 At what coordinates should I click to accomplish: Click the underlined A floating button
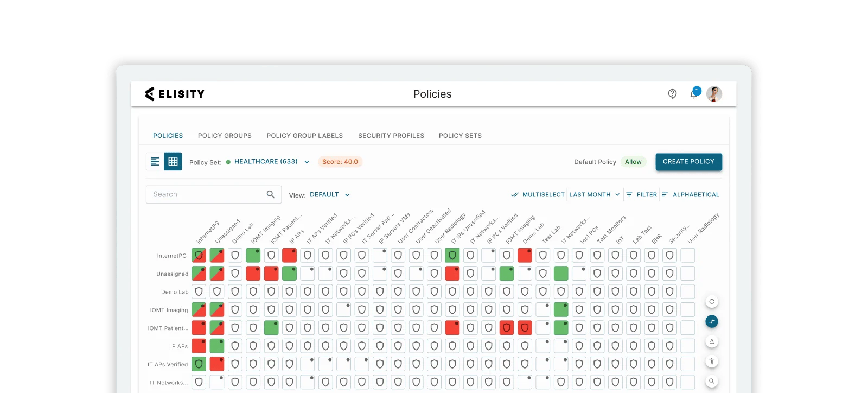pos(712,341)
